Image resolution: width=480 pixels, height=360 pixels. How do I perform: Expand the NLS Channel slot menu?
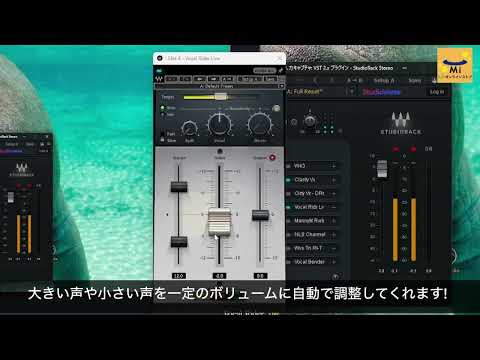[333, 235]
